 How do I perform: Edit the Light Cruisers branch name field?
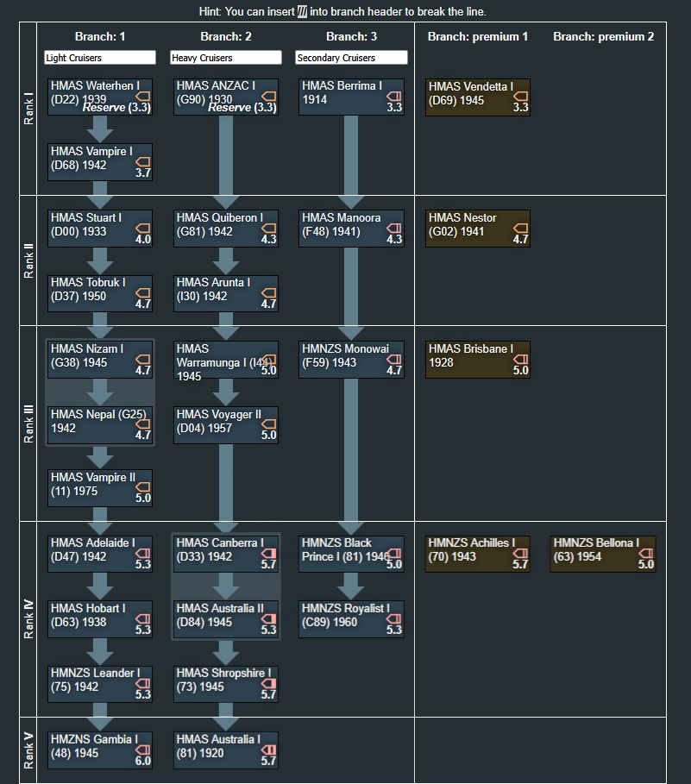pyautogui.click(x=99, y=58)
